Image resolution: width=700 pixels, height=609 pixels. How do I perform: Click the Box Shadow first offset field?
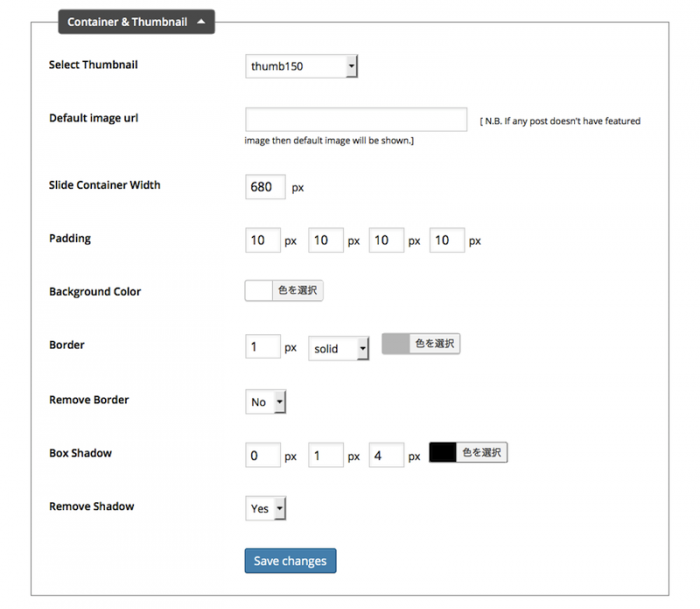tap(263, 455)
